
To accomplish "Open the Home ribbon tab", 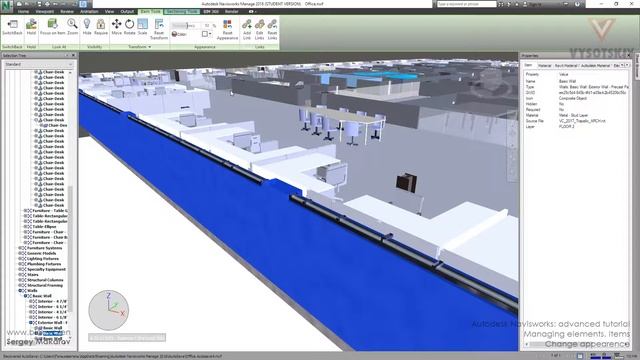I will [23, 11].
